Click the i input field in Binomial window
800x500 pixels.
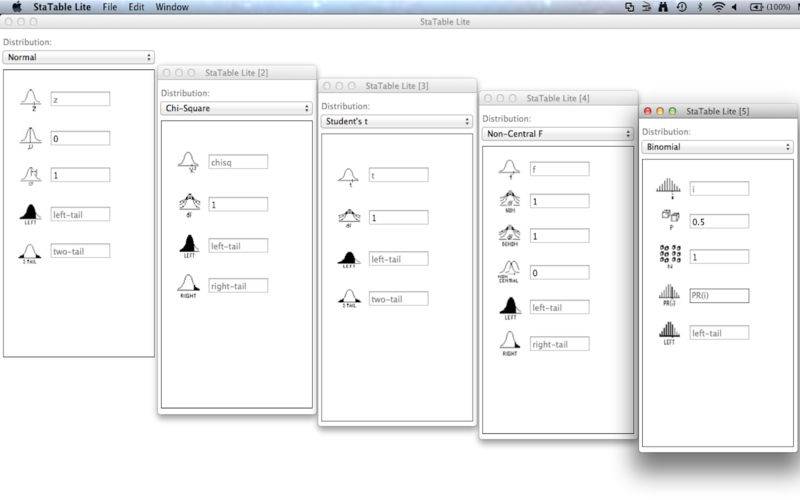coord(719,188)
